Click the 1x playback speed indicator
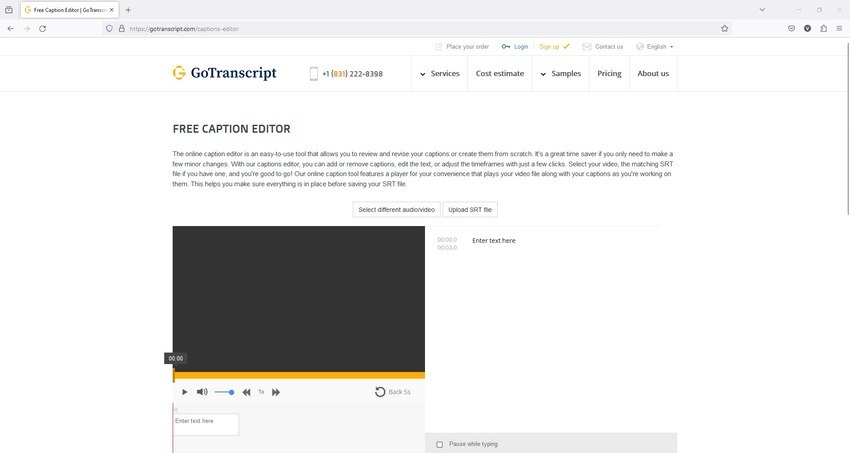 (x=261, y=392)
